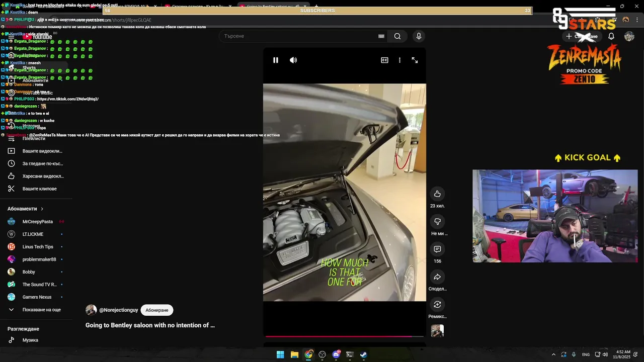Screen dimensions: 644x362
Task: Open the YouTube notifications bell
Action: [611, 36]
